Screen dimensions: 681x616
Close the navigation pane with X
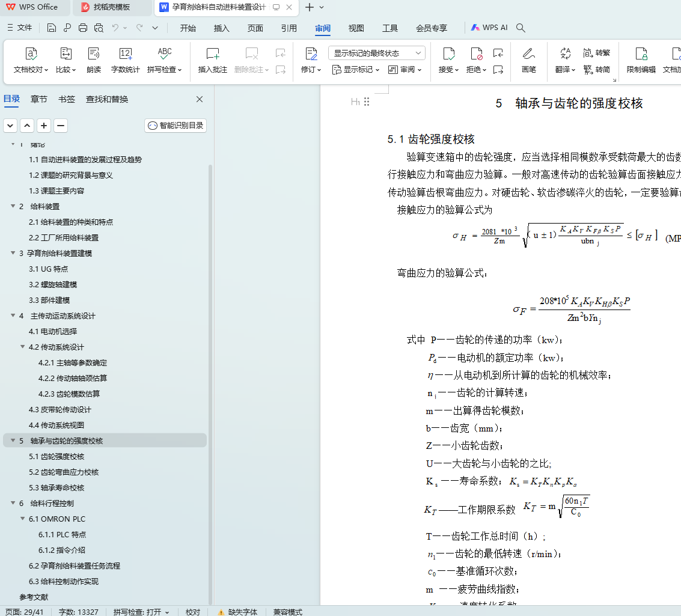tap(200, 99)
